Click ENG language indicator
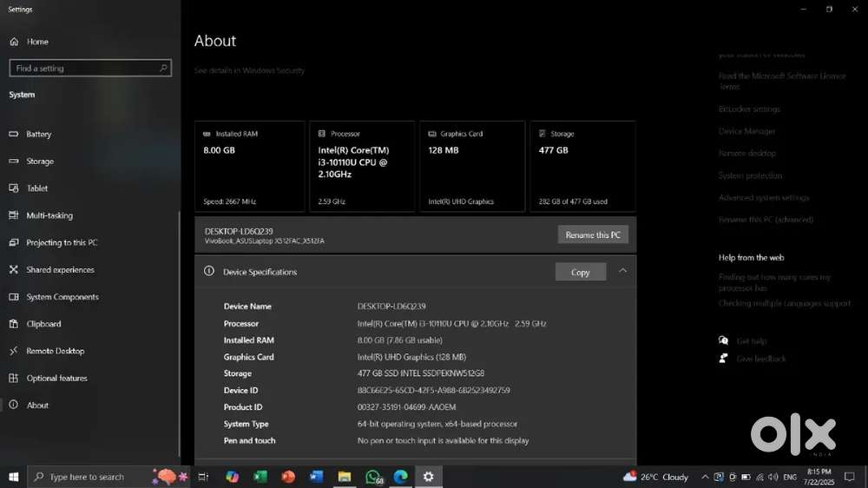The height and width of the screenshot is (488, 868). point(790,477)
